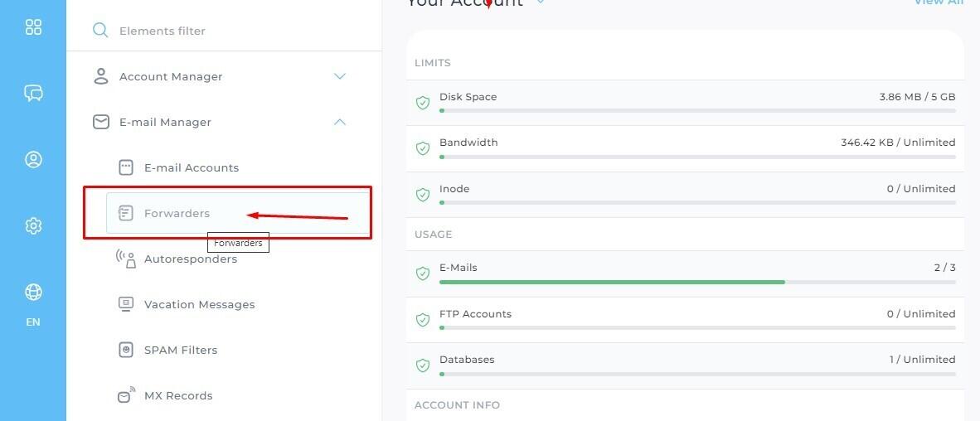The width and height of the screenshot is (980, 421).
Task: Click the search magnifier icon
Action: click(100, 31)
